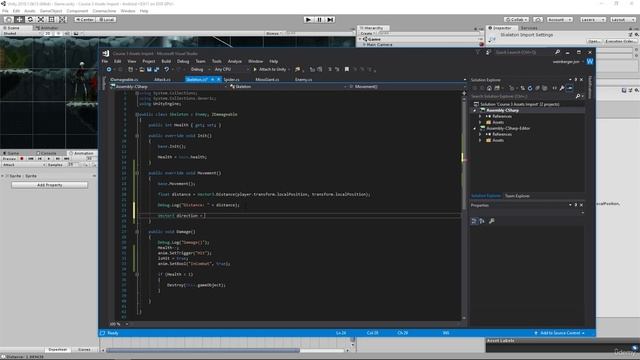Image resolution: width=640 pixels, height=360 pixels.
Task: Toggle pivot Center button in Unity
Action: click(x=84, y=20)
